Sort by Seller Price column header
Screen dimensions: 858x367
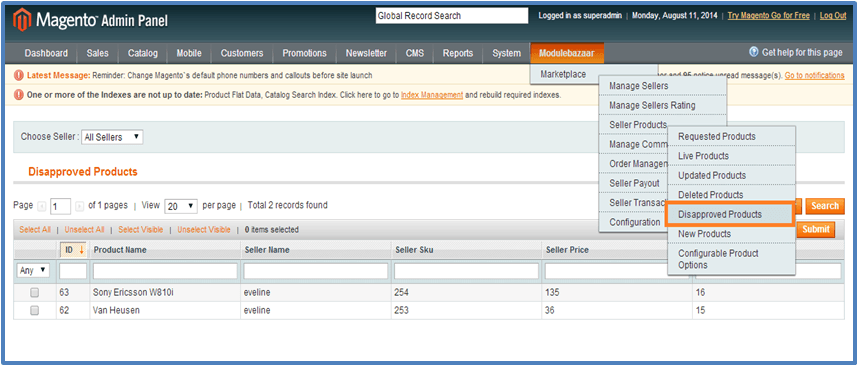point(567,250)
